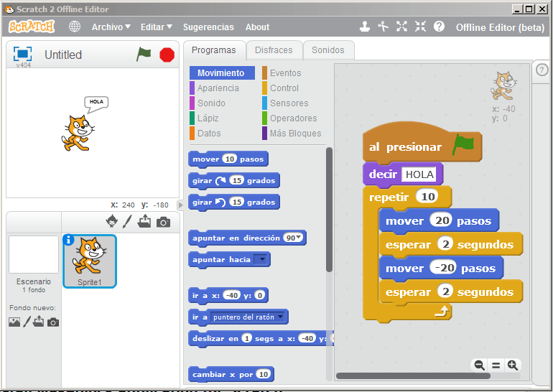New backdrop from camera icon

[x=53, y=322]
